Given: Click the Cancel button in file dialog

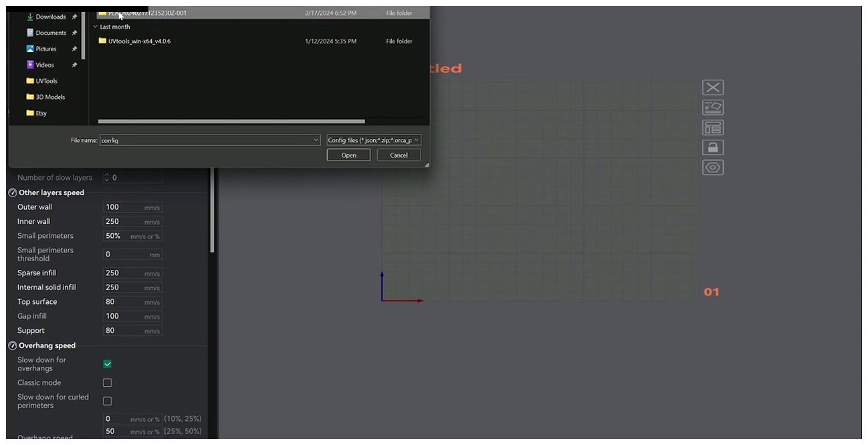Looking at the screenshot, I should [x=399, y=155].
